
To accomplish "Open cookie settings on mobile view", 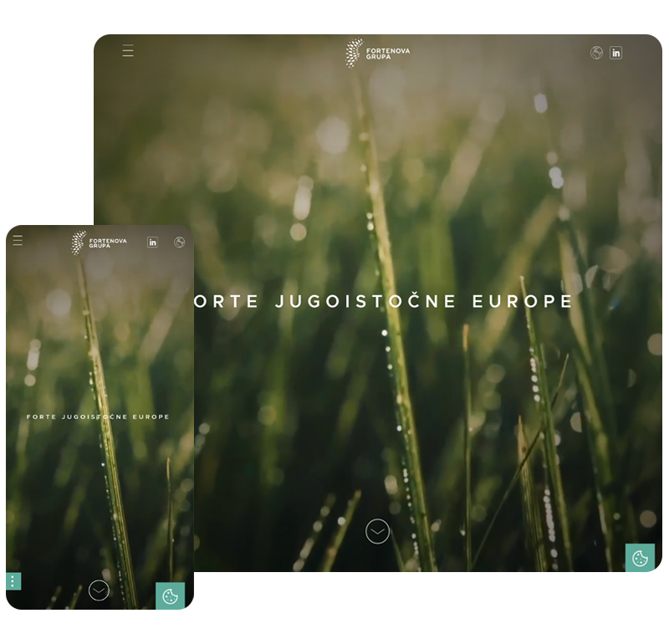I will pos(170,595).
